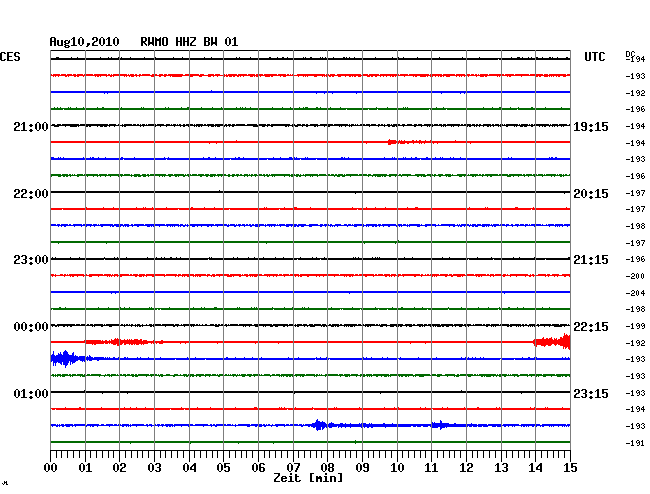Image resolution: width=650 pixels, height=494 pixels.
Task: Click the date label Aug10,2010
Action: tap(84, 42)
